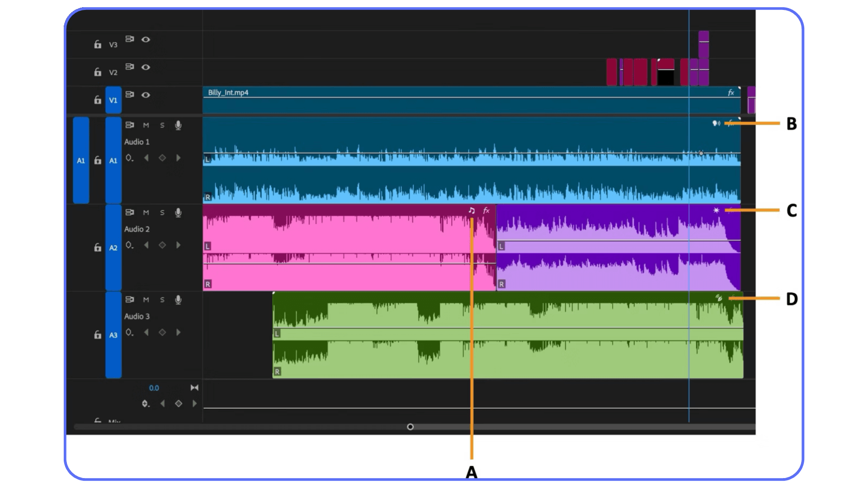Mute the Audio 1 track
The width and height of the screenshot is (868, 488).
coord(145,126)
